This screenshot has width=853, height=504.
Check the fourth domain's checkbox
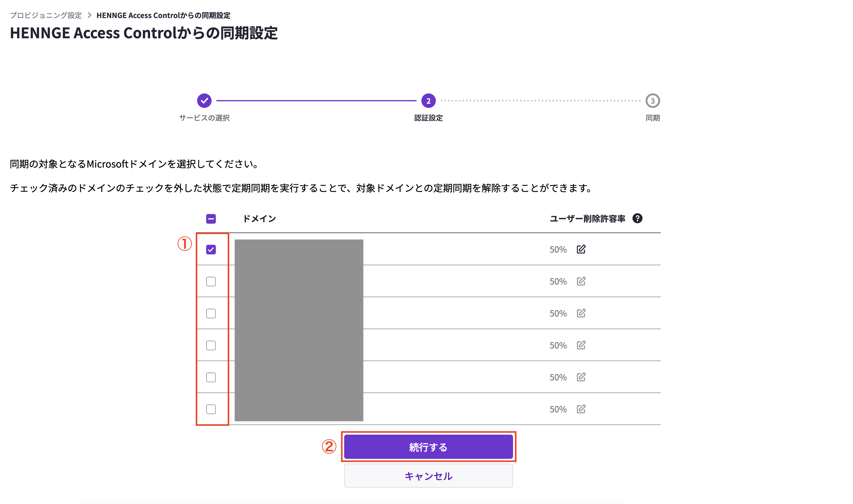coord(211,345)
